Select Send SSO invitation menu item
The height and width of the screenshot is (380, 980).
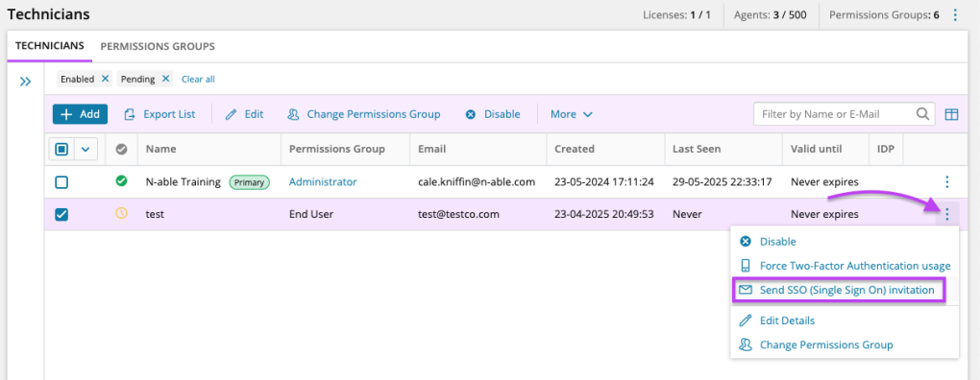point(838,290)
